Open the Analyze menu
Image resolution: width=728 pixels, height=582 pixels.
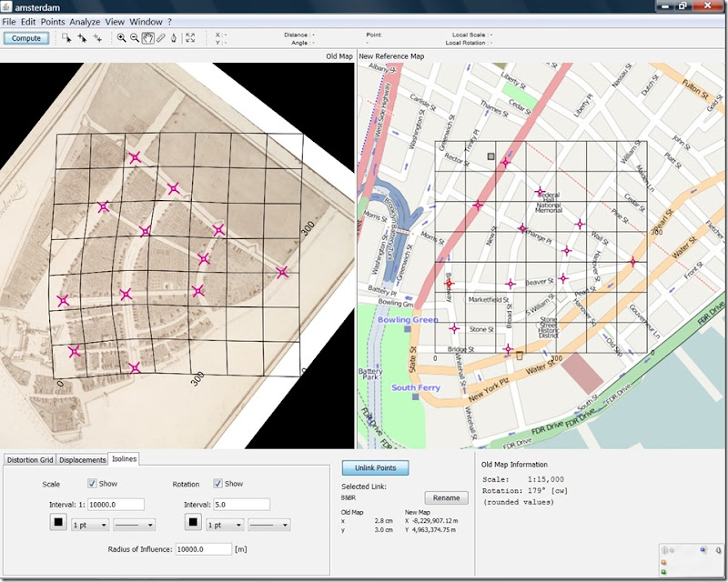[x=85, y=21]
